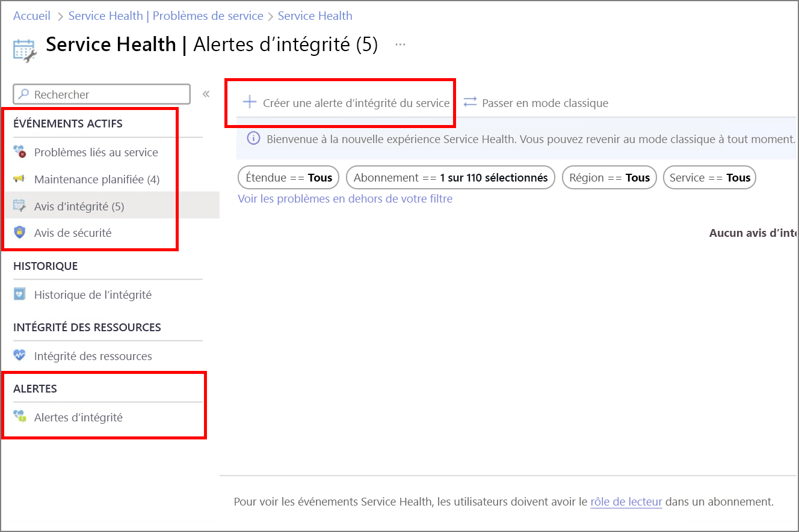Click Voir les problèmes en dehors de votre filtre
The height and width of the screenshot is (532, 799).
(345, 198)
